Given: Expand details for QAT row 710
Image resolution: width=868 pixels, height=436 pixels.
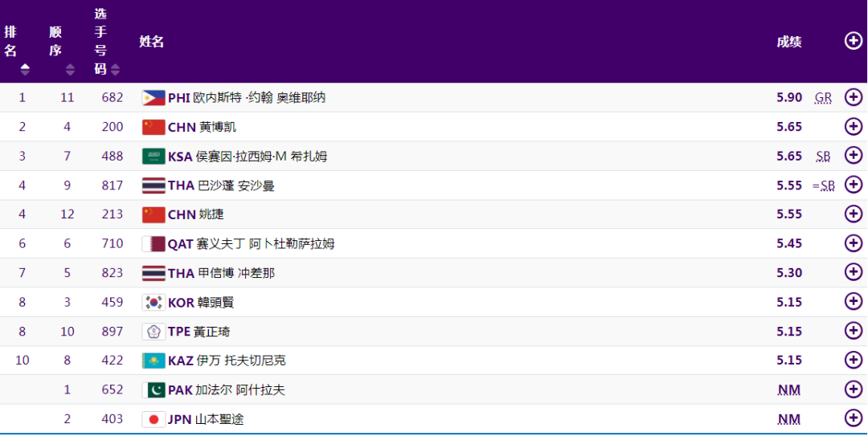Looking at the screenshot, I should (853, 243).
